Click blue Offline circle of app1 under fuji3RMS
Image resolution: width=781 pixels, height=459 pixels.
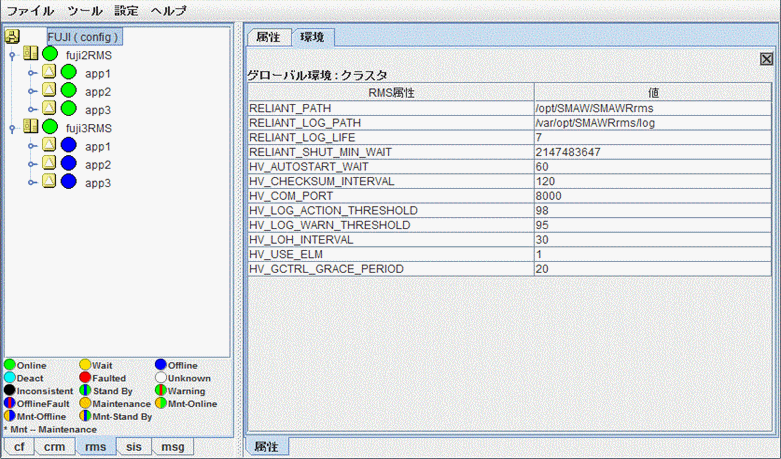(69, 145)
